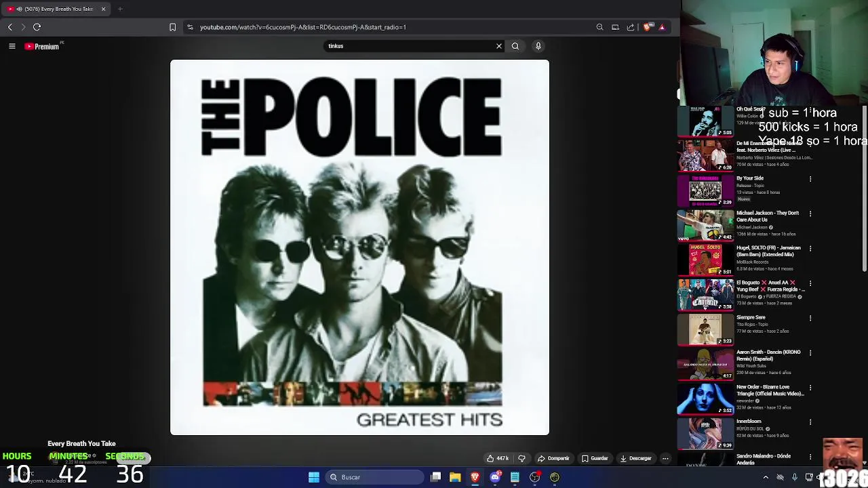Click the Descargar download button
The height and width of the screenshot is (488, 868).
tap(636, 459)
